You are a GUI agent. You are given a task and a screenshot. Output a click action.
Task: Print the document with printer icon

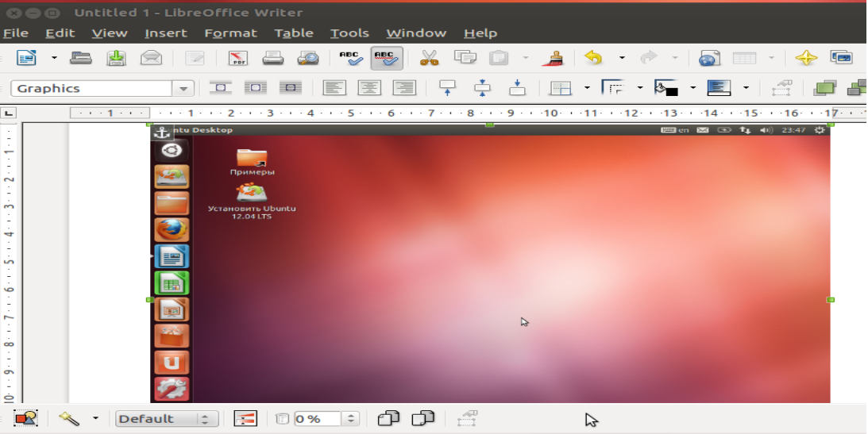pos(273,57)
